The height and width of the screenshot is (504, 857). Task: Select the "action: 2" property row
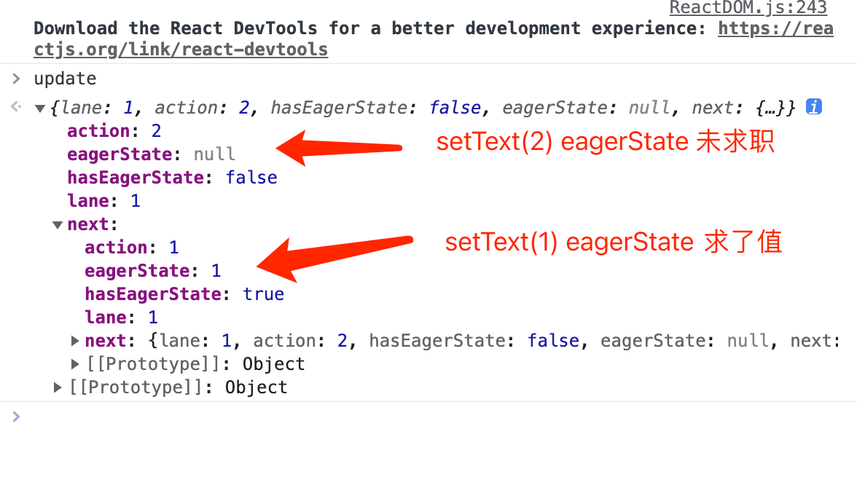114,131
